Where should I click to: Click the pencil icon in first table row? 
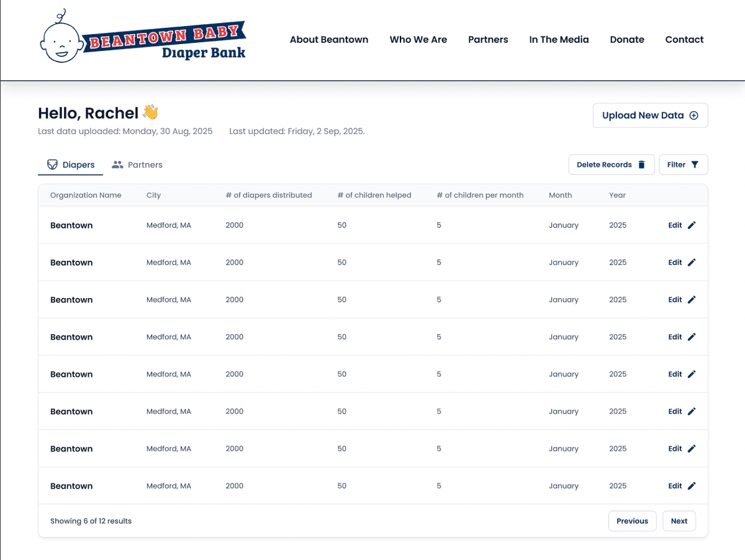692,225
